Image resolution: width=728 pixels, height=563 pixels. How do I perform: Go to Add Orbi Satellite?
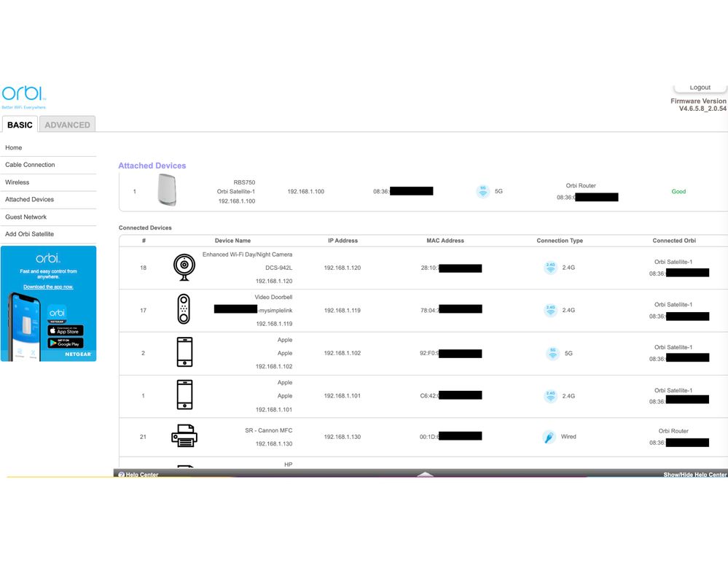pyautogui.click(x=29, y=234)
